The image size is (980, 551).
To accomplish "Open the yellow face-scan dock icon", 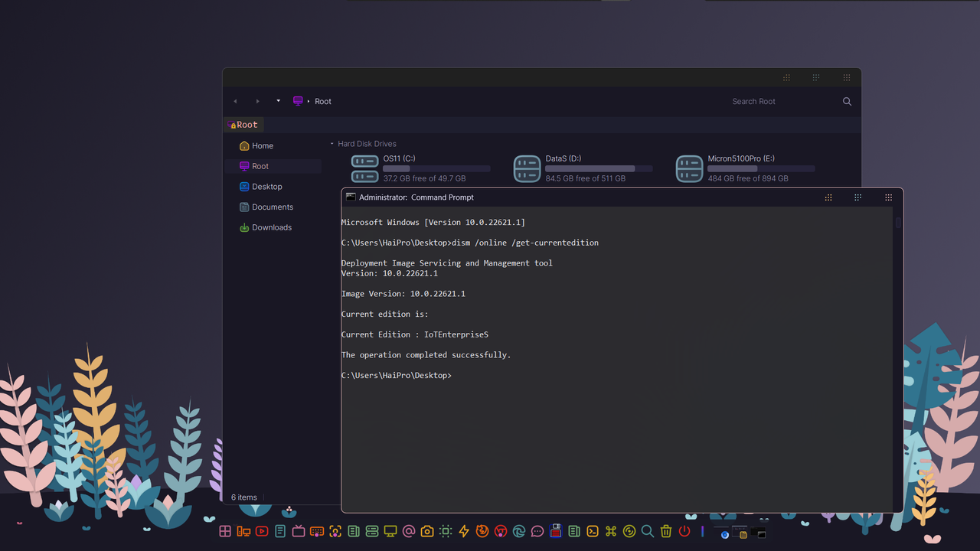I will [335, 531].
